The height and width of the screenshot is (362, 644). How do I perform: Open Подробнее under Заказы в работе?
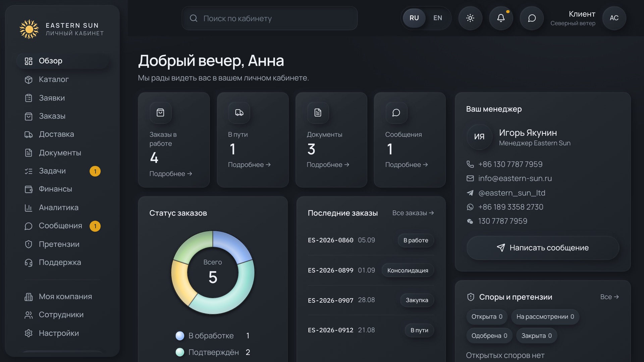pos(171,174)
